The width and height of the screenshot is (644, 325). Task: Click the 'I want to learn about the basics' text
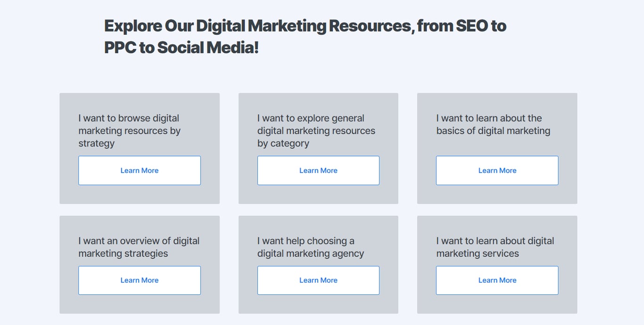492,124
